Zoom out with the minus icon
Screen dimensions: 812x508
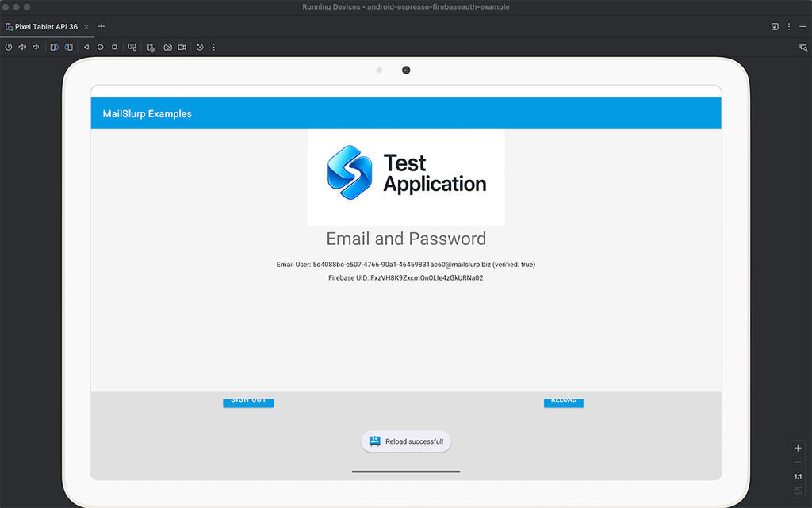coord(798,463)
